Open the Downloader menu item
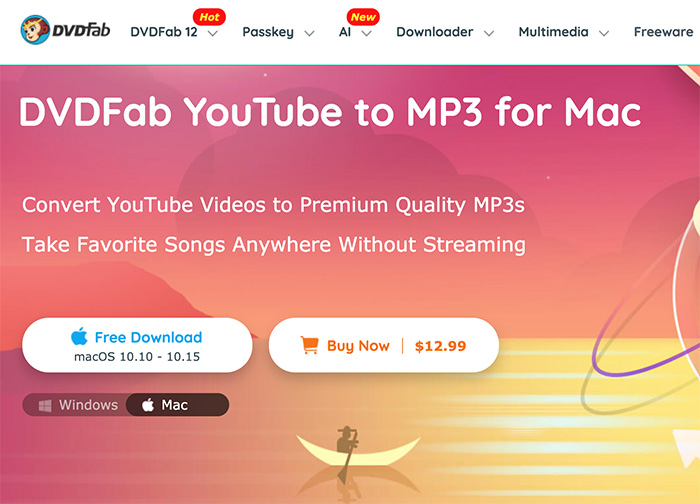The width and height of the screenshot is (700, 504). [434, 32]
